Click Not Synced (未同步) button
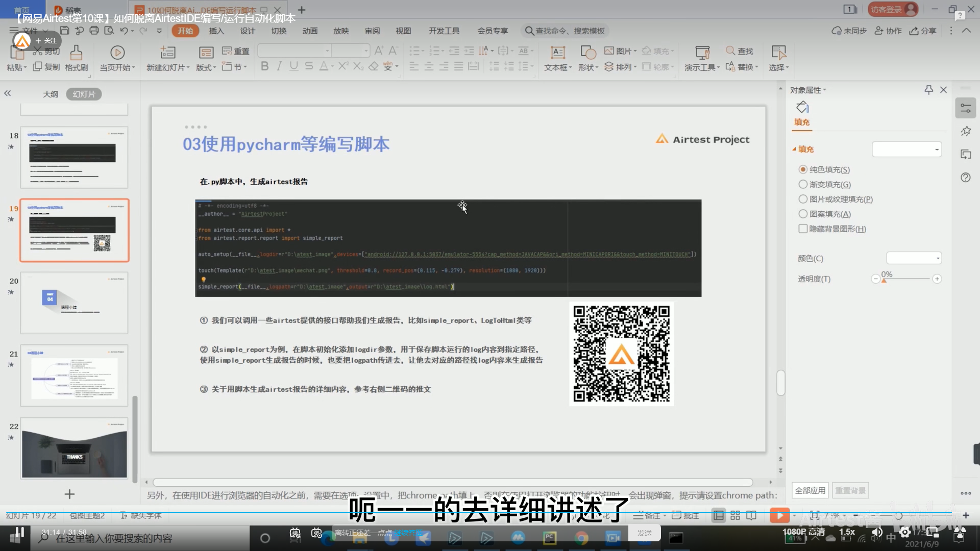Image resolution: width=980 pixels, height=551 pixels. click(x=849, y=31)
